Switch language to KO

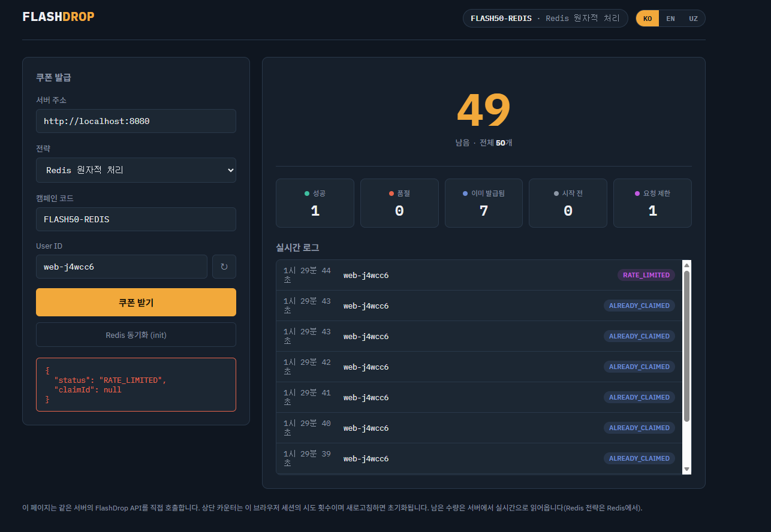tap(647, 19)
